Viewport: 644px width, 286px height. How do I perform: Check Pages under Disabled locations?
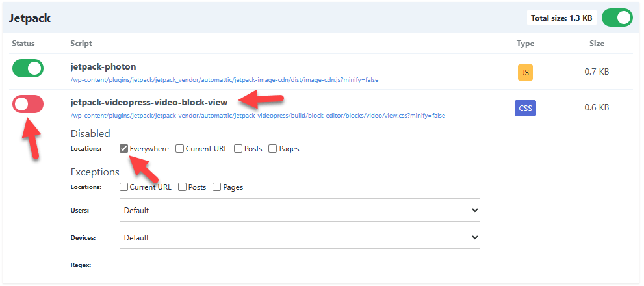(273, 149)
